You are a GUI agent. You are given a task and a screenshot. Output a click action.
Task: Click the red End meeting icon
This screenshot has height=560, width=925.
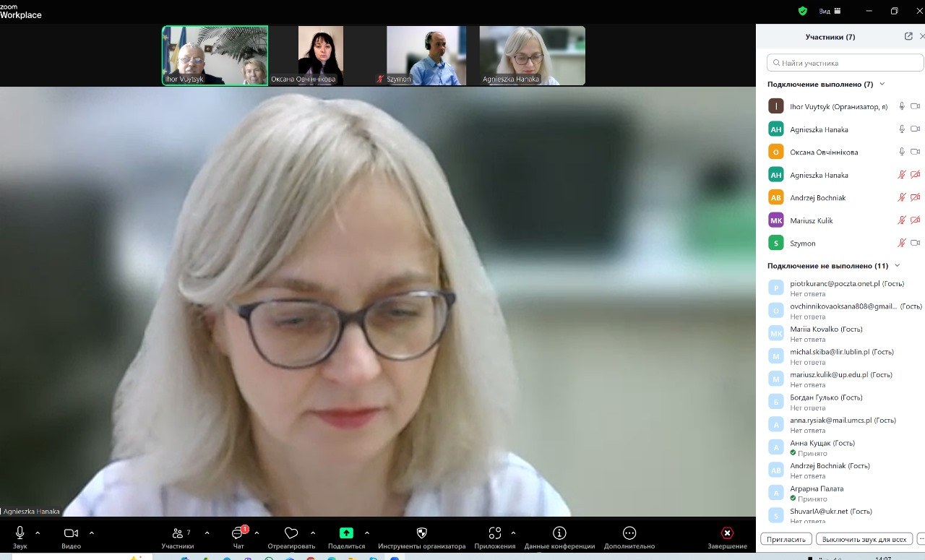point(727,533)
